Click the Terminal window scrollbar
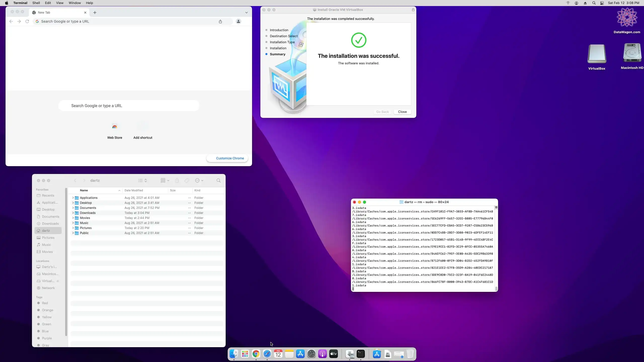The image size is (644, 362). (x=496, y=289)
